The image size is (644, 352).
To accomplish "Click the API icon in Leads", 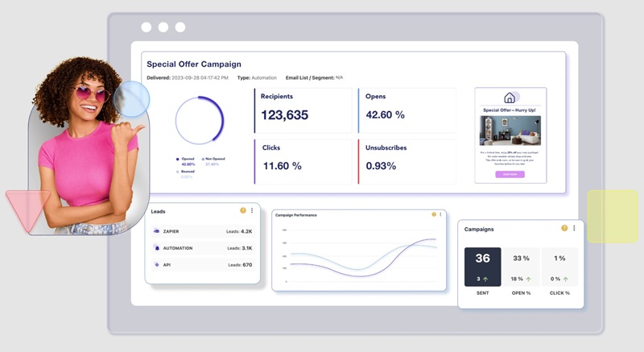I will tap(157, 265).
